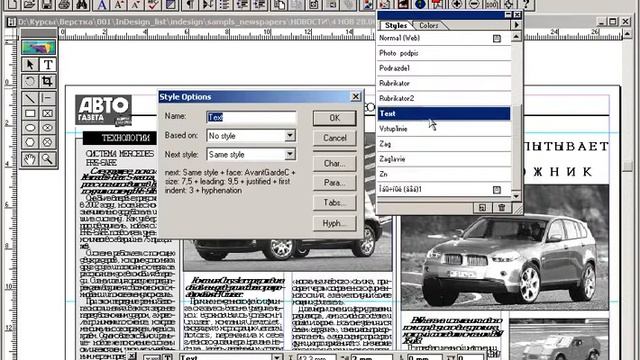Open the Based on dropdown
The width and height of the screenshot is (640, 360).
click(x=290, y=136)
